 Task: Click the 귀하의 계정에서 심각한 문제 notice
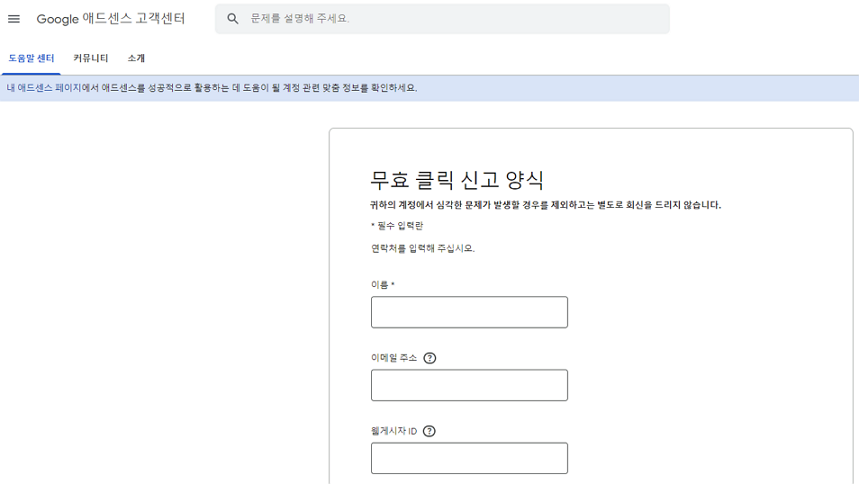pyautogui.click(x=546, y=205)
